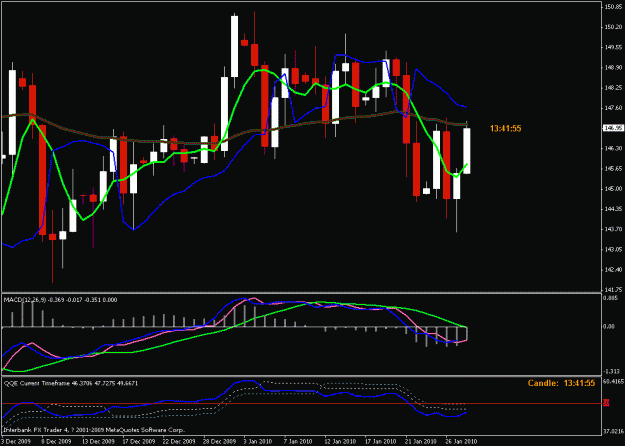Image resolution: width=625 pixels, height=446 pixels.
Task: Select the 17 Dec 2009 date label
Action: coord(139,442)
